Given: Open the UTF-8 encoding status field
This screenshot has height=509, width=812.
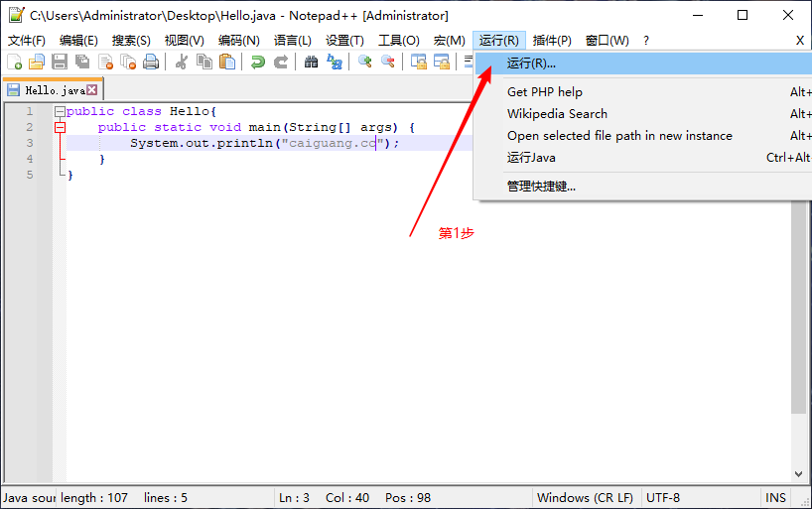Looking at the screenshot, I should point(663,498).
